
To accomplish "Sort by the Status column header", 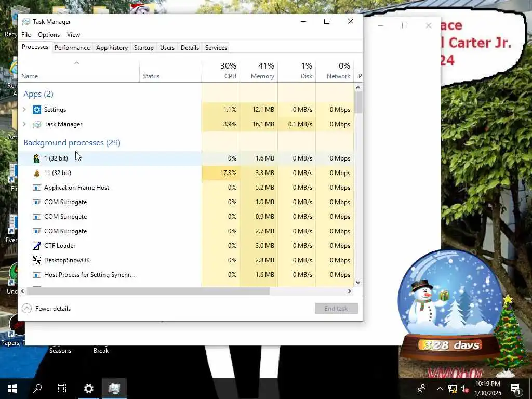I will (x=170, y=71).
